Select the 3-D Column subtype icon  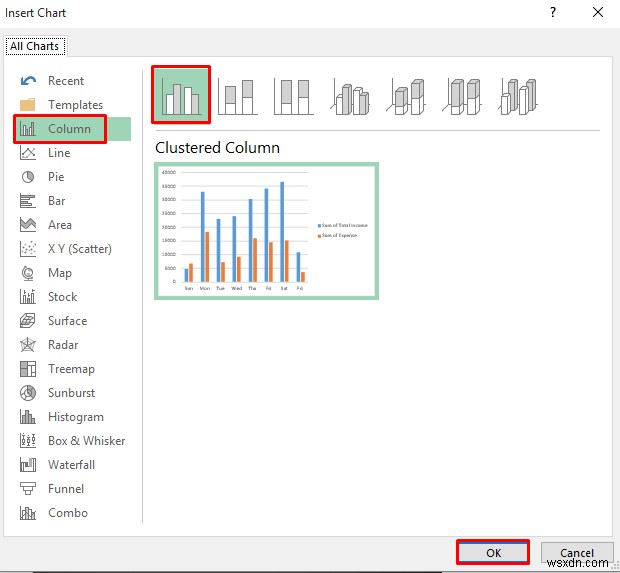519,97
